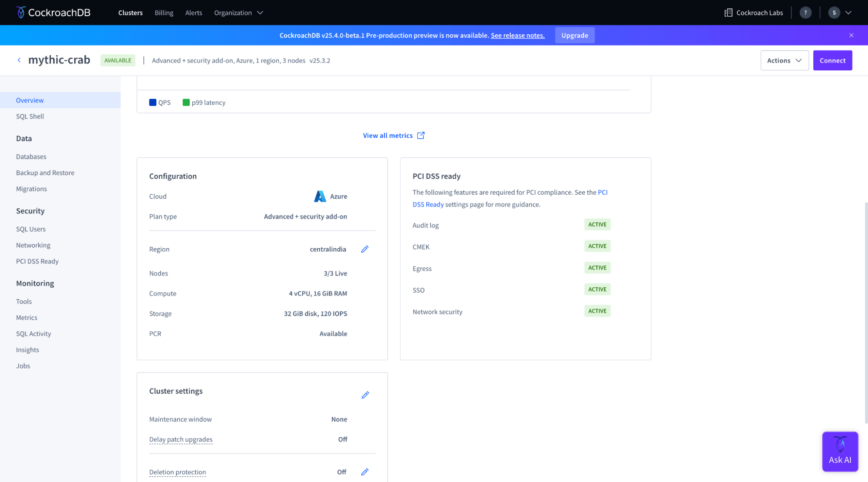Image resolution: width=868 pixels, height=482 pixels.
Task: Click the Cockroach Labs organization building icon
Action: (728, 13)
